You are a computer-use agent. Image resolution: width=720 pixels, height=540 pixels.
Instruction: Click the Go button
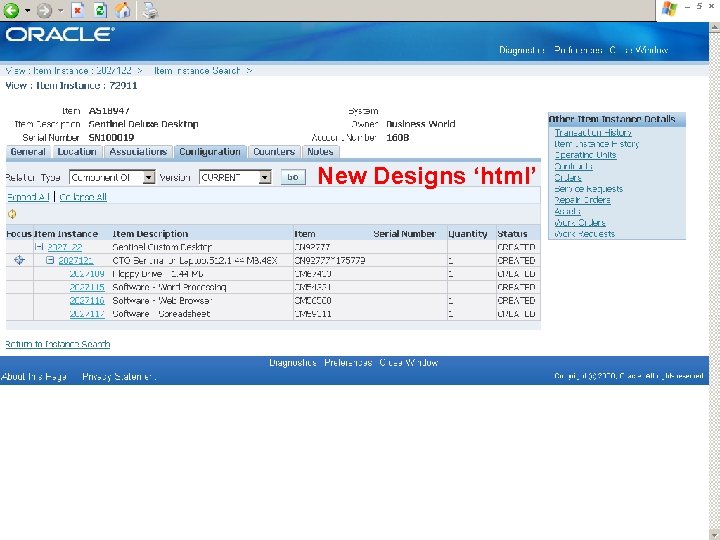[293, 177]
